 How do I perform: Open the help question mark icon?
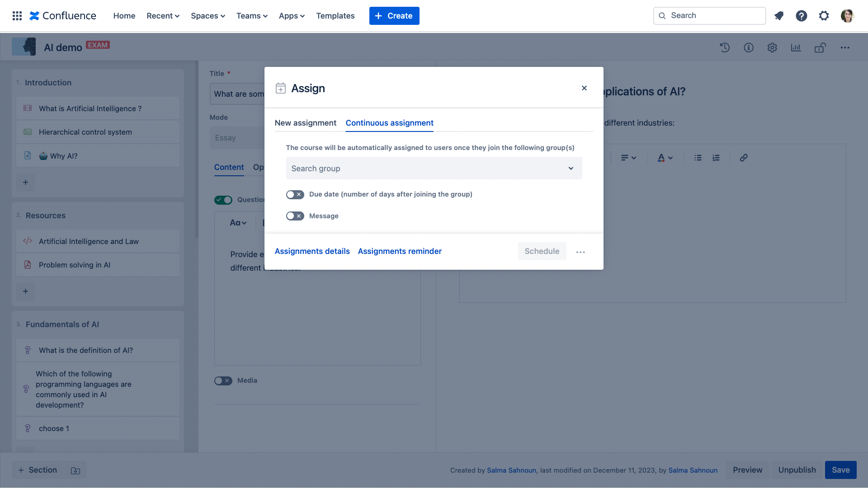pos(802,16)
